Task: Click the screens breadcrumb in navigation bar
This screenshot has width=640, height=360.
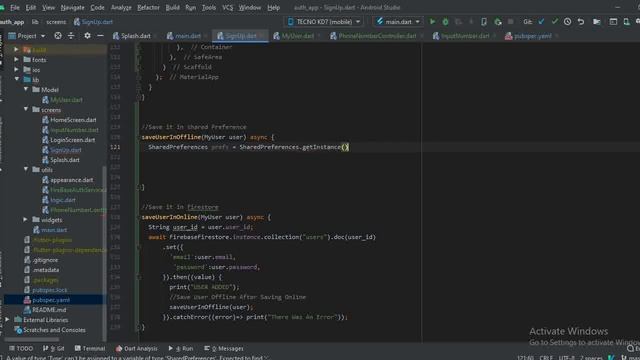Action: pyautogui.click(x=56, y=22)
